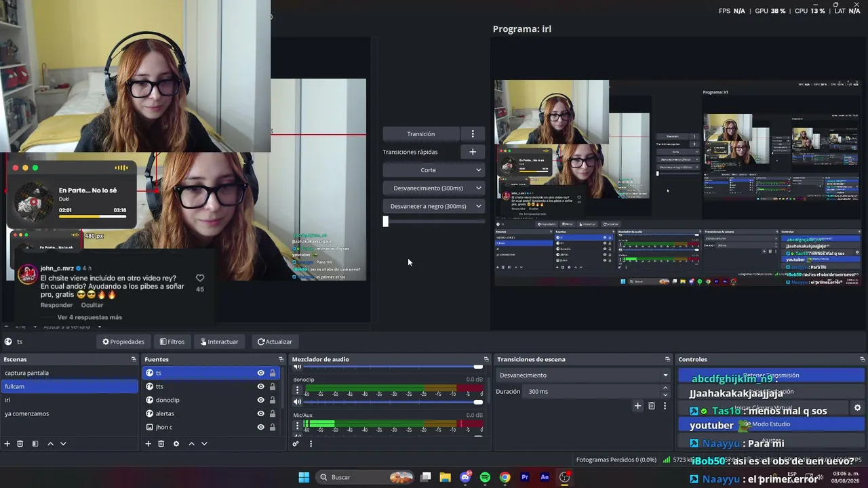The width and height of the screenshot is (868, 488).
Task: Open After Effects from the taskbar
Action: tap(544, 477)
